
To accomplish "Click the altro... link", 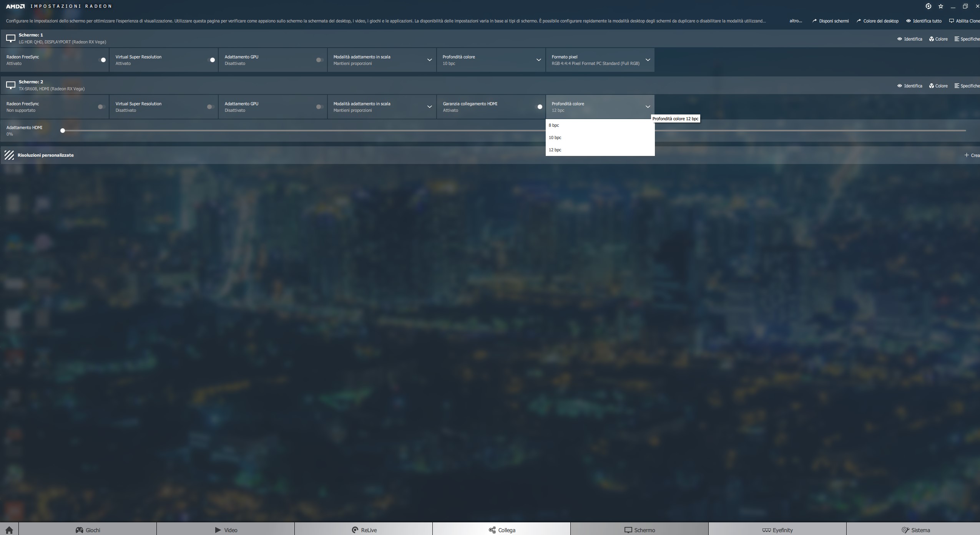I will [796, 21].
